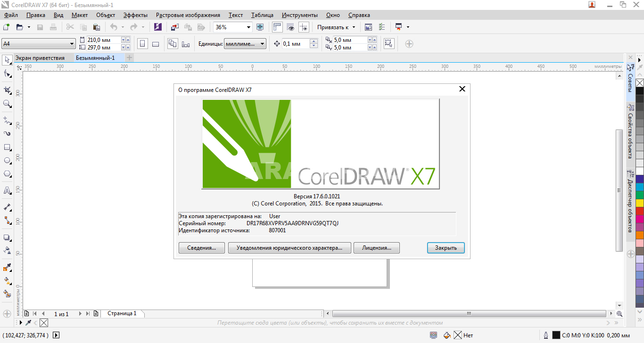Pick the Color Eyedropper tool
This screenshot has height=343, width=644.
tap(7, 268)
